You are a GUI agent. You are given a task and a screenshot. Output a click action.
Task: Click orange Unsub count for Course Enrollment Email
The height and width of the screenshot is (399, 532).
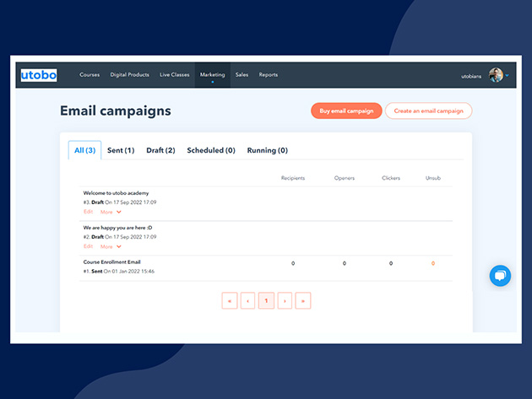click(433, 263)
